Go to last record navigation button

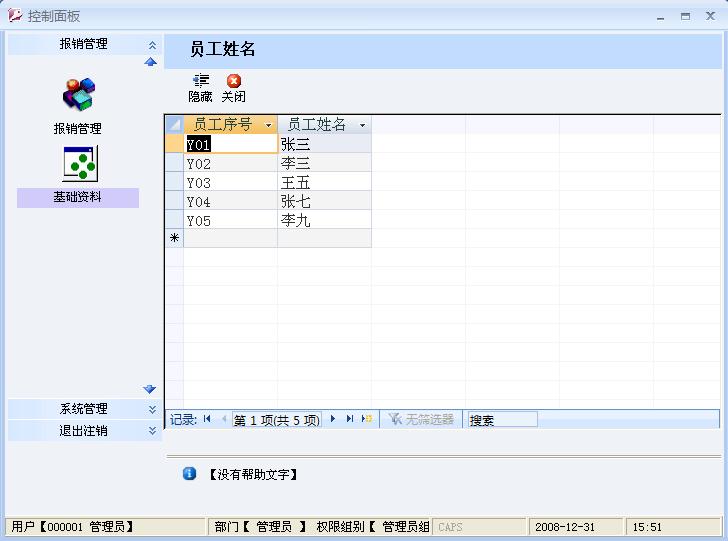350,419
